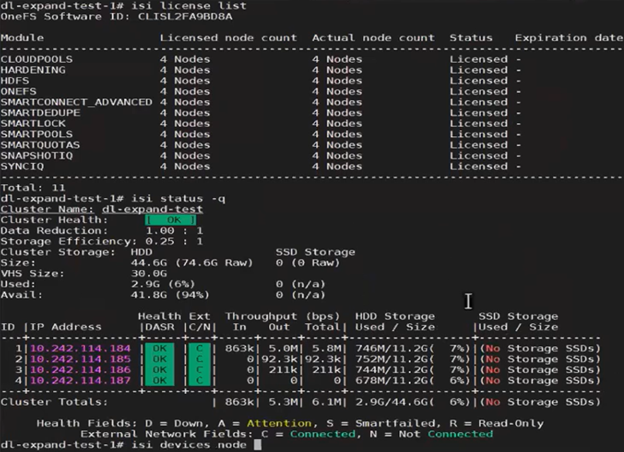This screenshot has width=624, height=452.
Task: Click the 'Expiration date' column header
Action: [x=568, y=38]
